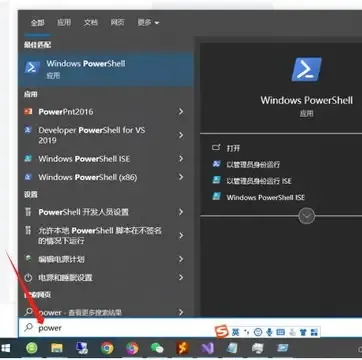Image resolution: width=362 pixels, height=360 pixels.
Task: Open PowerShell 开发人员设置 settings result
Action: coord(106,212)
